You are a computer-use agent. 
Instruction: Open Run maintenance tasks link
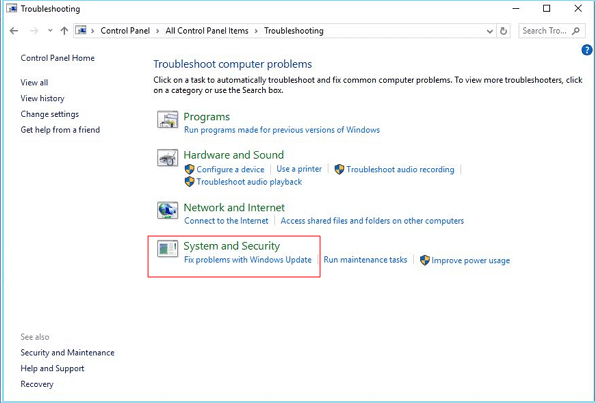tap(365, 260)
